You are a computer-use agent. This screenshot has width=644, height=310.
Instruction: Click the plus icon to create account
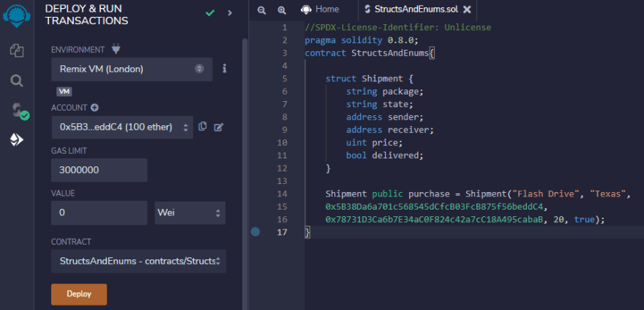click(x=94, y=108)
